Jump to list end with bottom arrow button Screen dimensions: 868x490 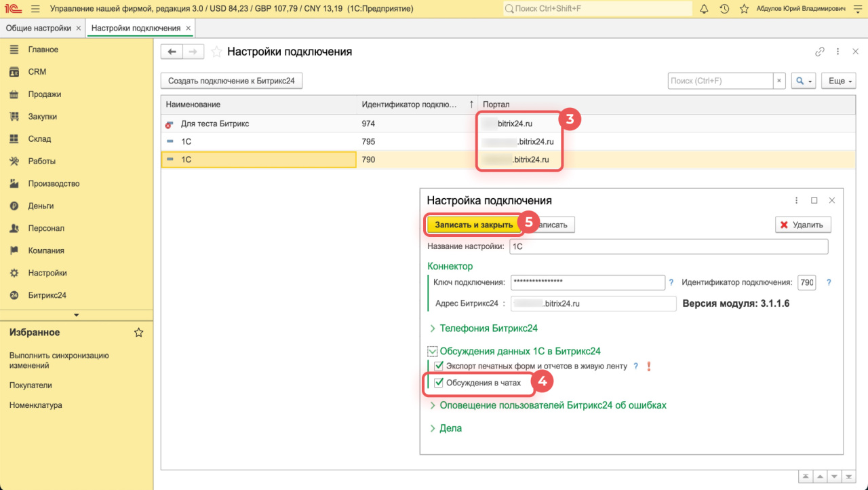point(850,476)
